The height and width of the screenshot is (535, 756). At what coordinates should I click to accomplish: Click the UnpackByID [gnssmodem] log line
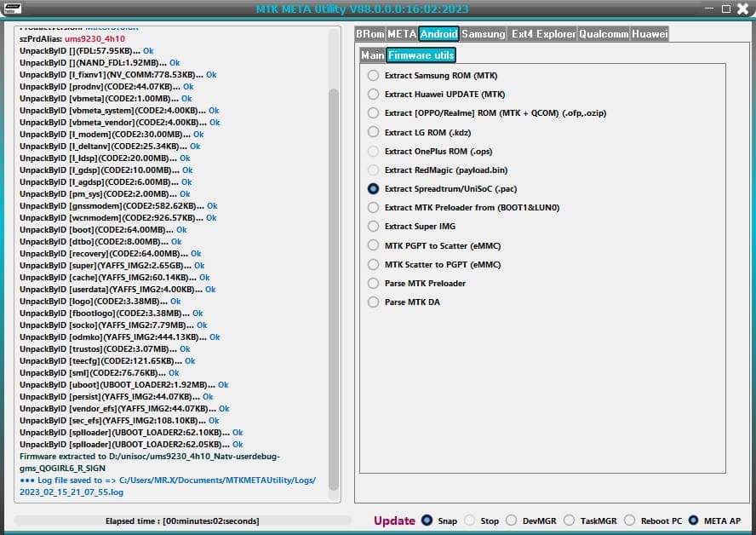(x=118, y=205)
